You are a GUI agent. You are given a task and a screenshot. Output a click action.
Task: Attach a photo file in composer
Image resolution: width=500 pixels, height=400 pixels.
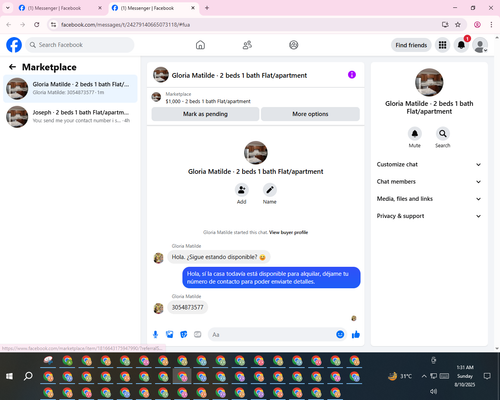tap(170, 334)
